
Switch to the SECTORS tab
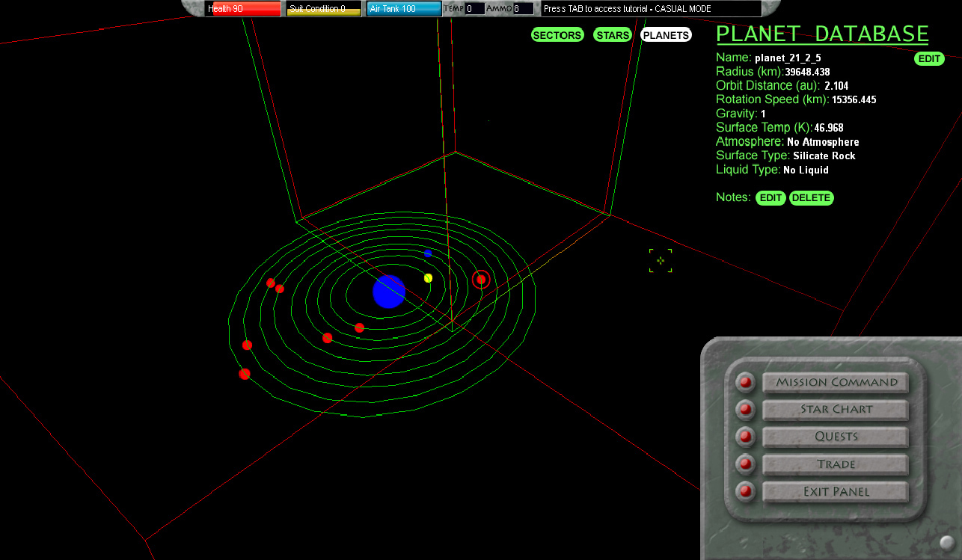[x=557, y=35]
